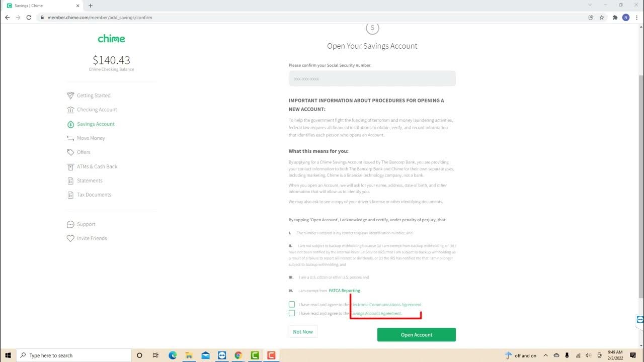Click the ATMs & Cash Back icon

tap(70, 166)
